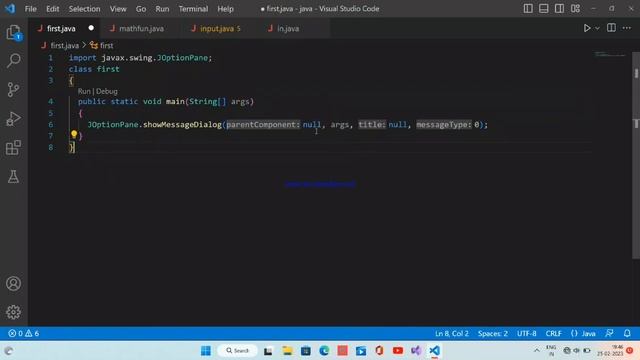The width and height of the screenshot is (640, 360).
Task: Open the Selection menu
Action: pyautogui.click(x=84, y=9)
